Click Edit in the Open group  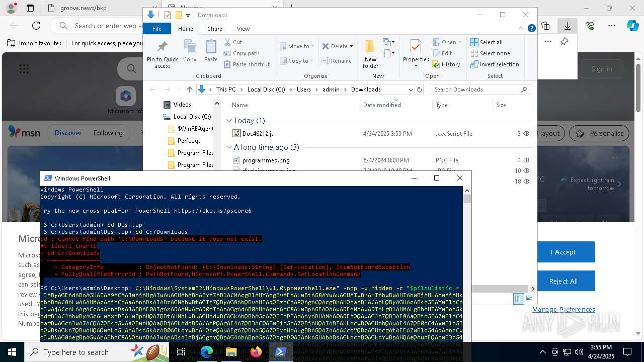click(442, 53)
